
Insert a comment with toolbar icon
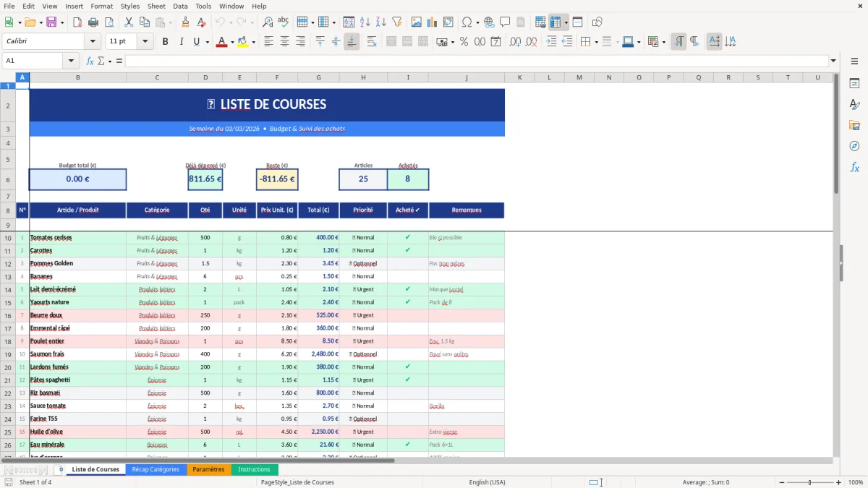[505, 22]
